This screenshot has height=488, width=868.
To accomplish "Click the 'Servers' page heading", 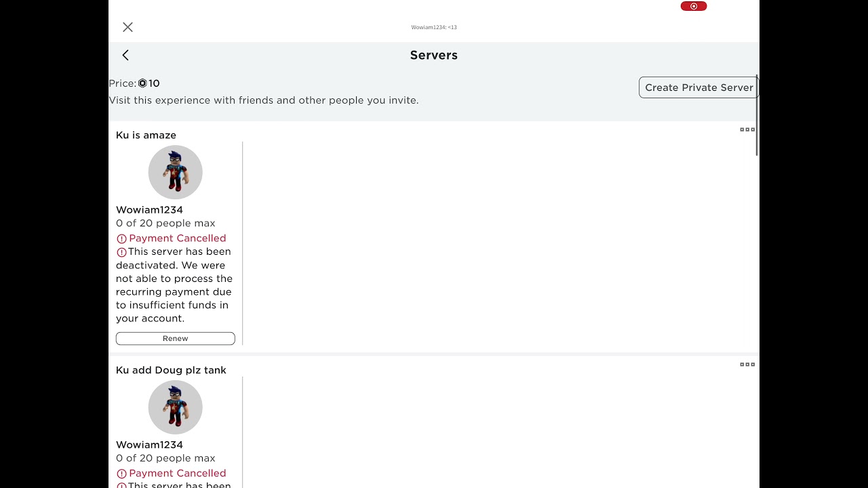I will 434,55.
